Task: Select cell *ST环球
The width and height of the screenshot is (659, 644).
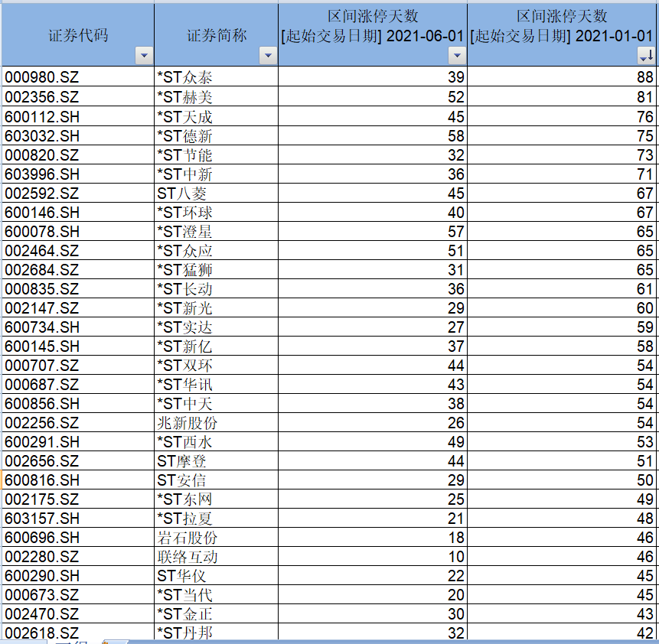Action: [217, 212]
